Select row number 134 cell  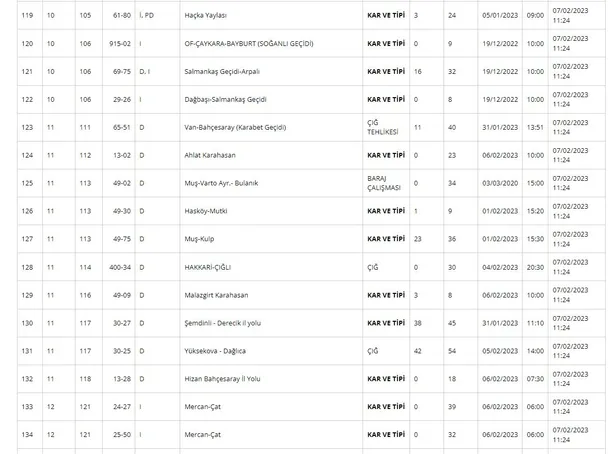27,435
